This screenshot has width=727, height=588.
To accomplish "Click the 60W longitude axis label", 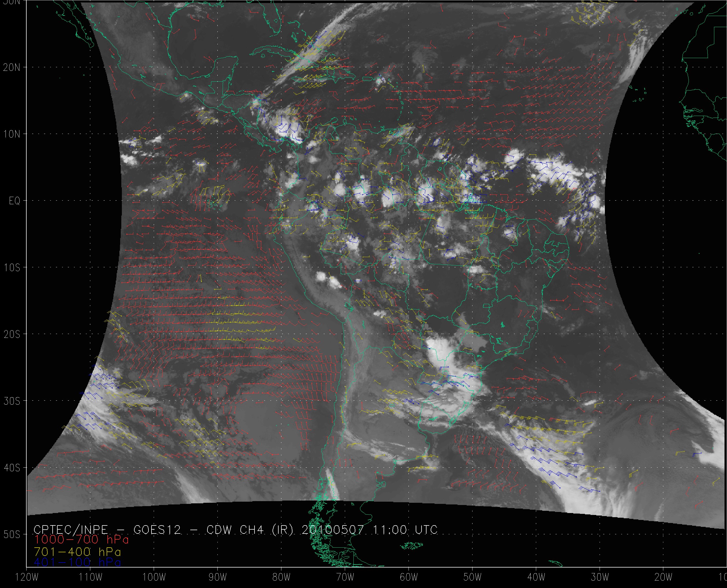I will click(409, 577).
